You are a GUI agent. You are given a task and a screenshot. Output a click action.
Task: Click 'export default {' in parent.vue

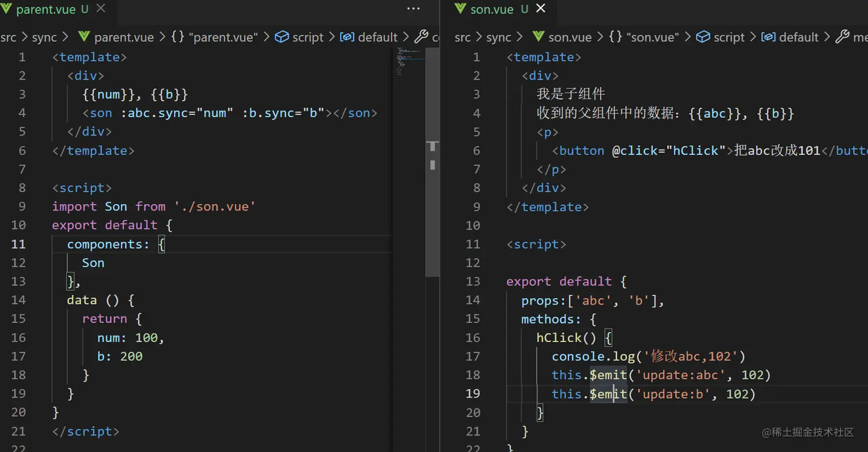click(x=113, y=225)
